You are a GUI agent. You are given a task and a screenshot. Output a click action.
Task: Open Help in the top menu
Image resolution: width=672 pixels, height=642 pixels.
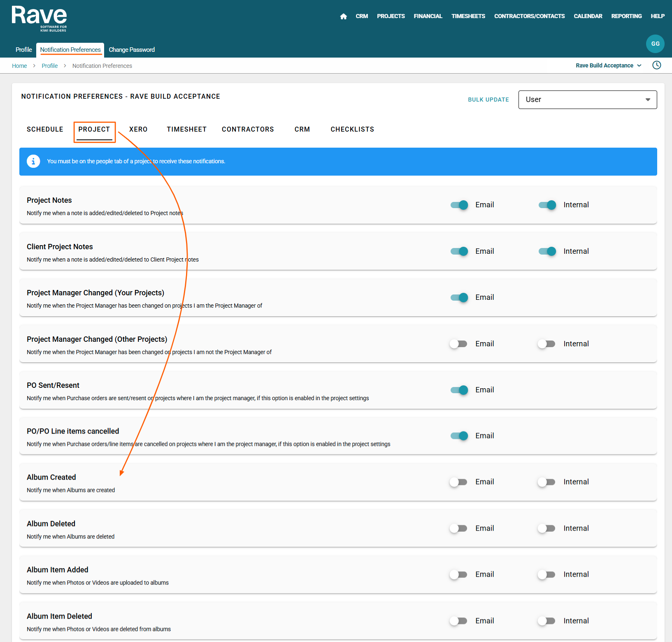tap(658, 16)
